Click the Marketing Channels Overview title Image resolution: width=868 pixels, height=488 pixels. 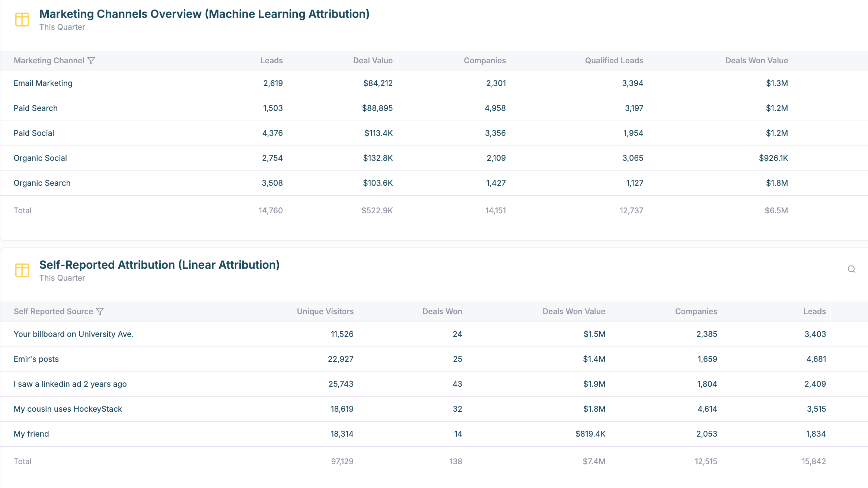pos(204,14)
